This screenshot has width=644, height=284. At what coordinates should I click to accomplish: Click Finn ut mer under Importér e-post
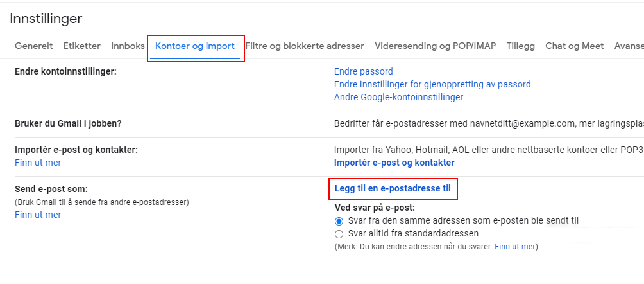click(38, 163)
